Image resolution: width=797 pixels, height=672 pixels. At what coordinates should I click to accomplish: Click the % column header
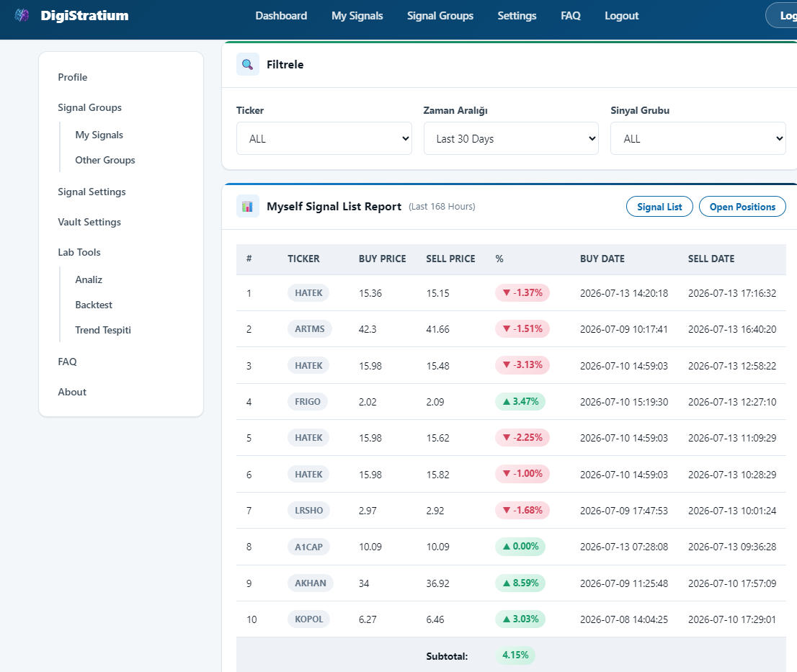click(499, 259)
